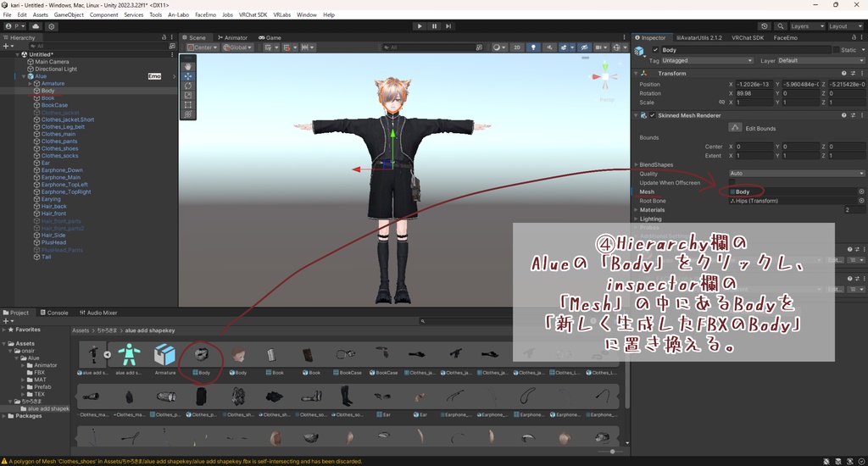Open the Global orientation dropdown

pos(237,47)
